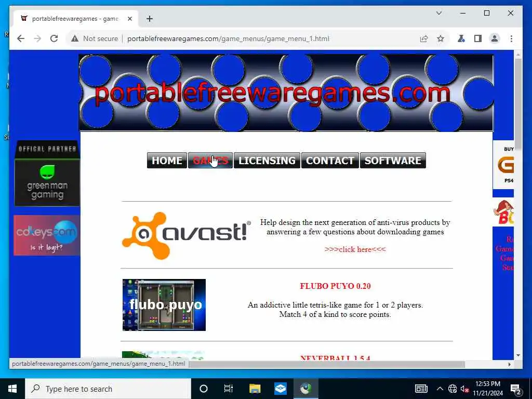
Task: Open the flubo puyo game thumbnail
Action: coord(164,304)
